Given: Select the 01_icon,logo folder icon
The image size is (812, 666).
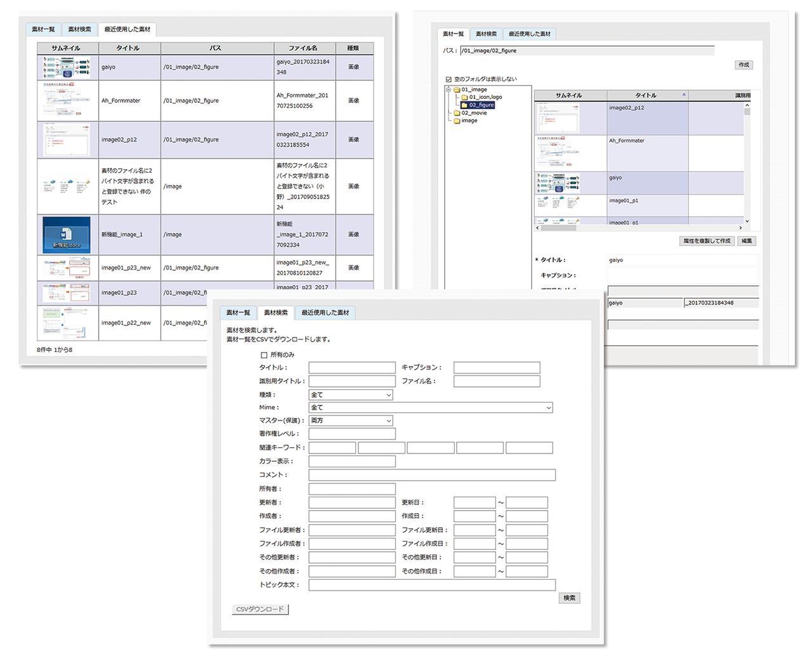Looking at the screenshot, I should (464, 97).
